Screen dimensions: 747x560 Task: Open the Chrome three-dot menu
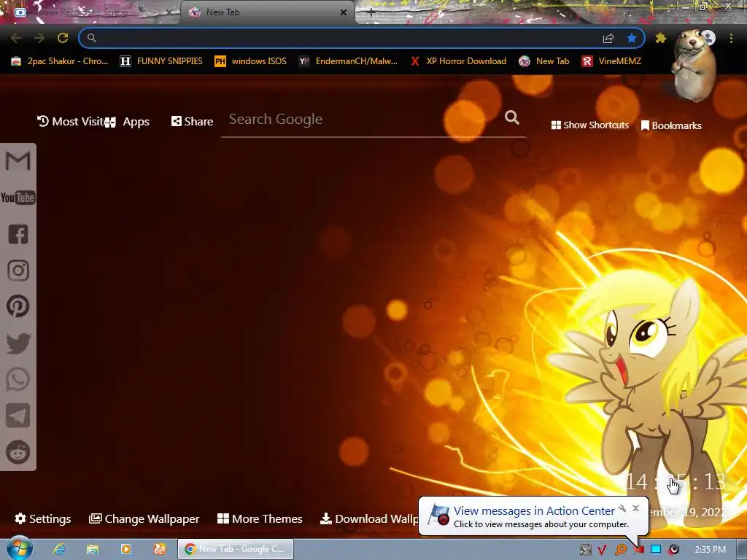[731, 38]
